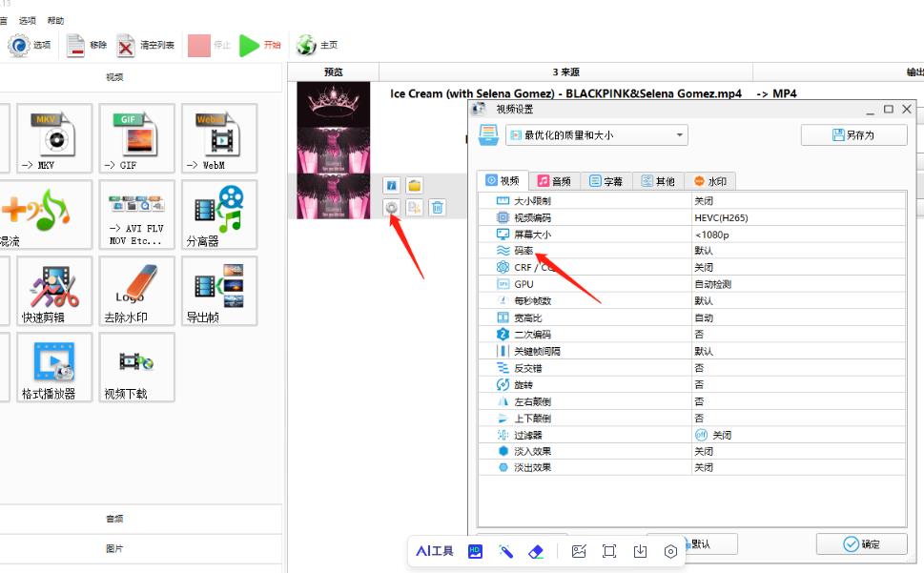
Task: Expand the 图片 category section
Action: (114, 549)
